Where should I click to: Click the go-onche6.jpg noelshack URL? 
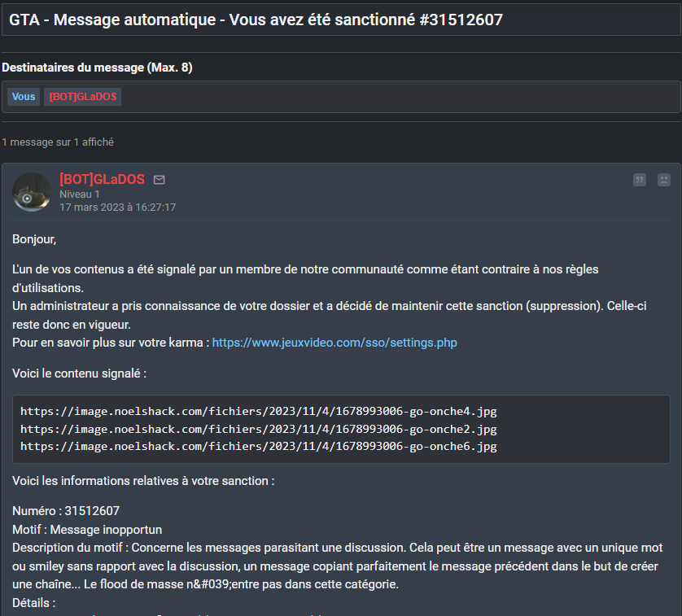[x=258, y=447]
